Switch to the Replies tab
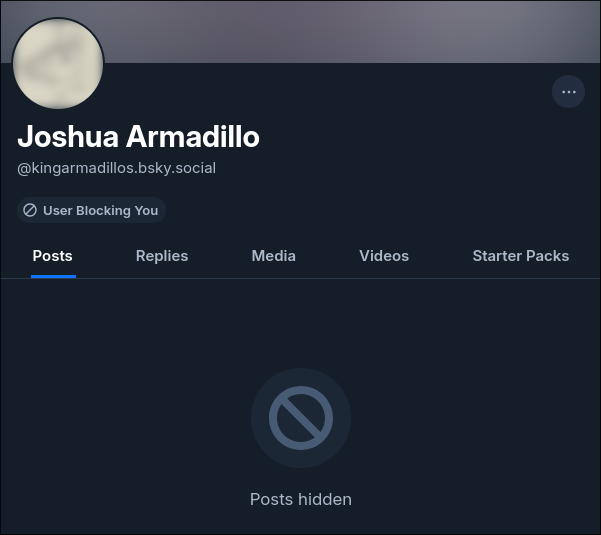601x535 pixels. tap(162, 256)
